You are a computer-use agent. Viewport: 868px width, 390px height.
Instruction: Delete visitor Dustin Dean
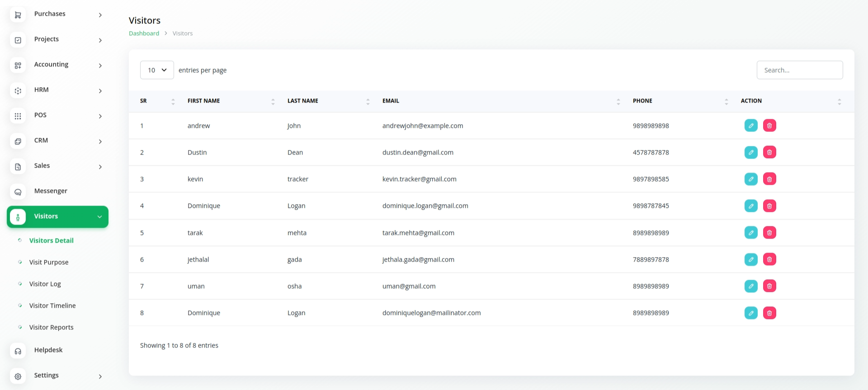769,152
